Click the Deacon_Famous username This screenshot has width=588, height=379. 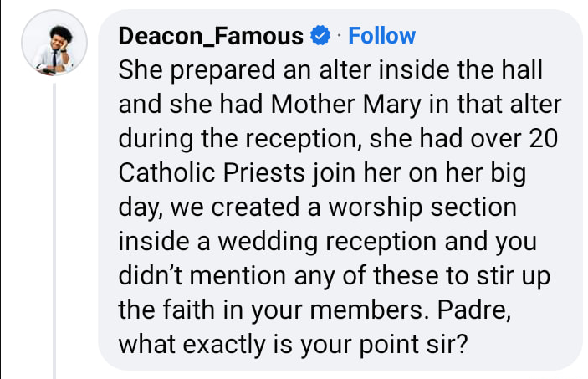(211, 36)
